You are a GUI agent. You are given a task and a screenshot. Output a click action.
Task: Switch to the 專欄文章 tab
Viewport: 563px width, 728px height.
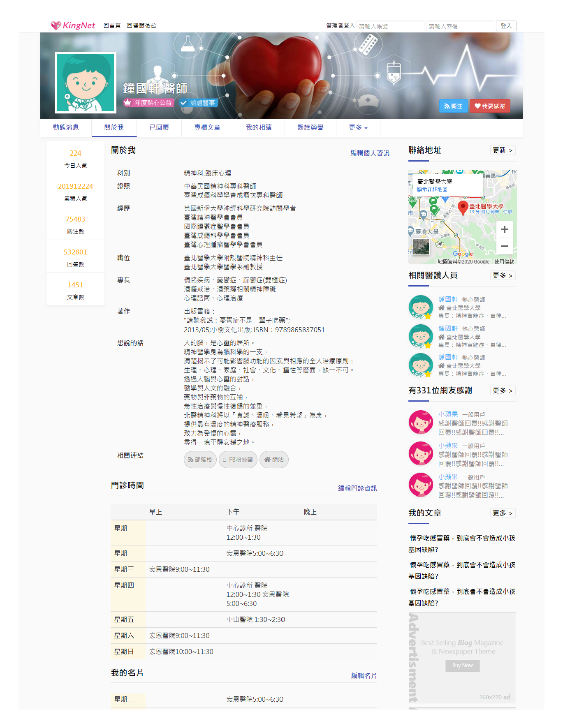coord(207,127)
